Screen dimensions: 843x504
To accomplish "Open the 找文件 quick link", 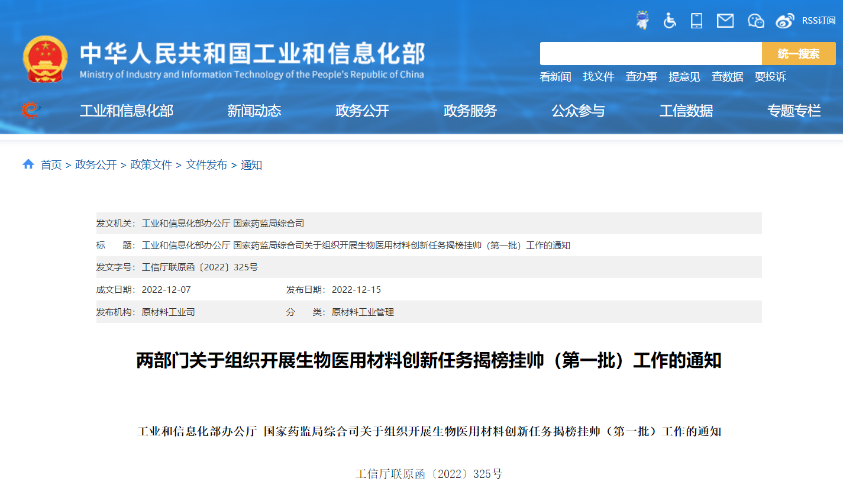I will 599,77.
